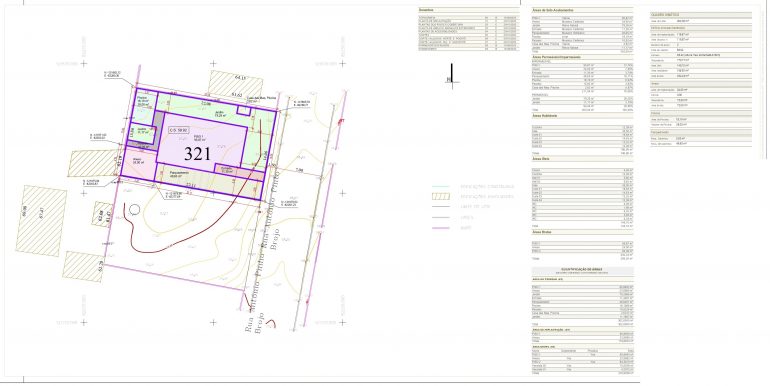The height and width of the screenshot is (386, 770).
Task: Click the 66.06 label on left hatched building
Action: click(x=26, y=212)
